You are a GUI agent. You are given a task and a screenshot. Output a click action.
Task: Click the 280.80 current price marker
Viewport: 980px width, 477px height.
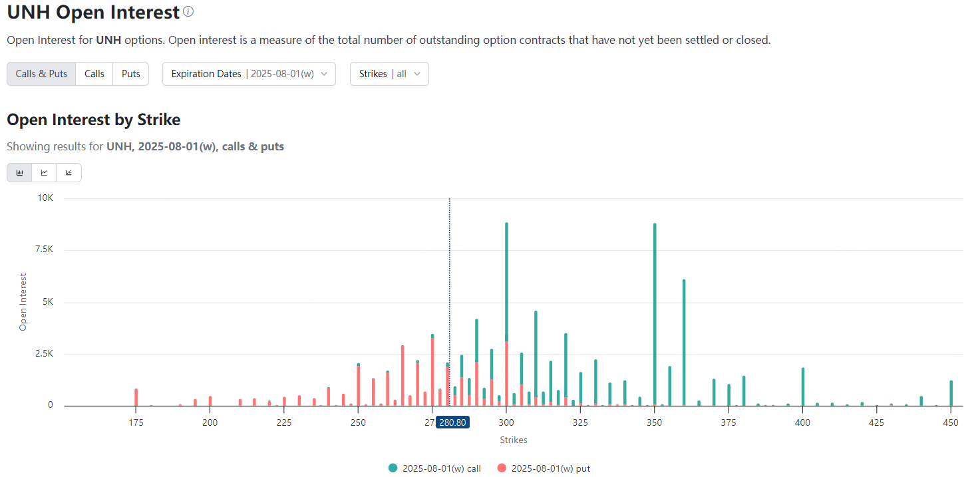click(x=452, y=422)
